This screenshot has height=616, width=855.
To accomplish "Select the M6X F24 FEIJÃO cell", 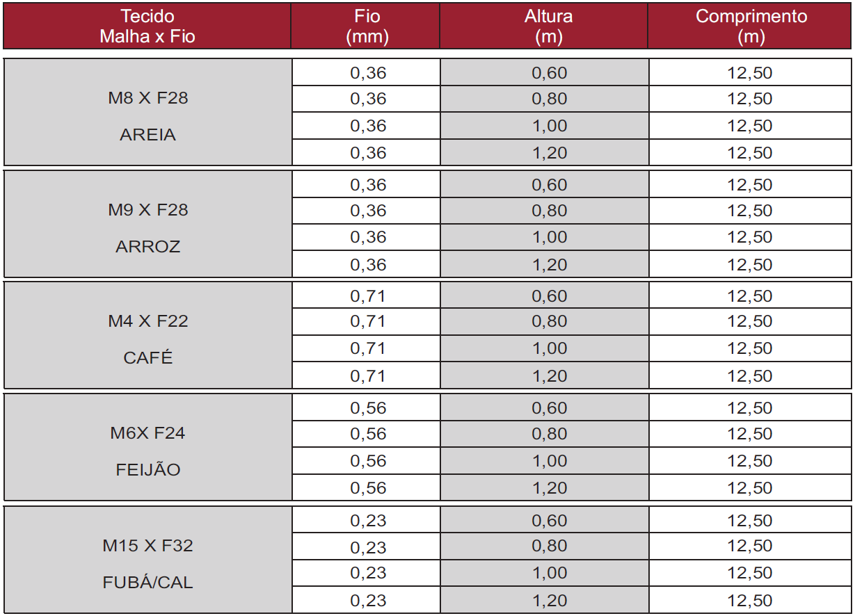I will (148, 447).
